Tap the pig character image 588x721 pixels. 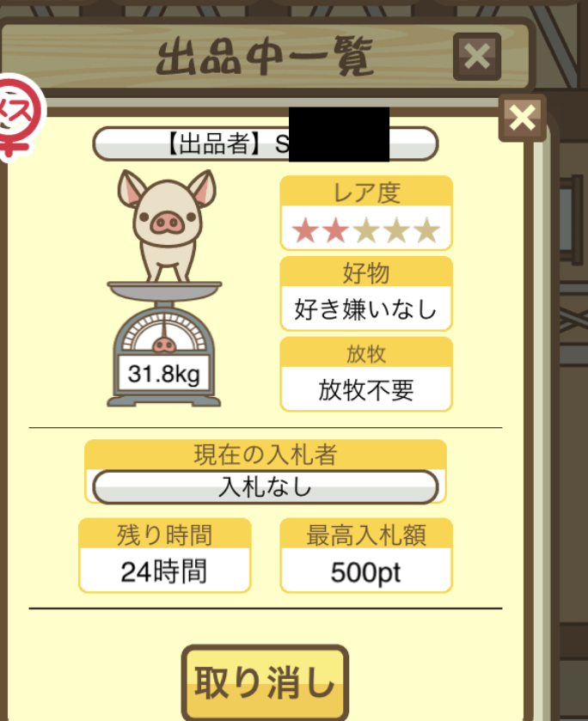167,225
